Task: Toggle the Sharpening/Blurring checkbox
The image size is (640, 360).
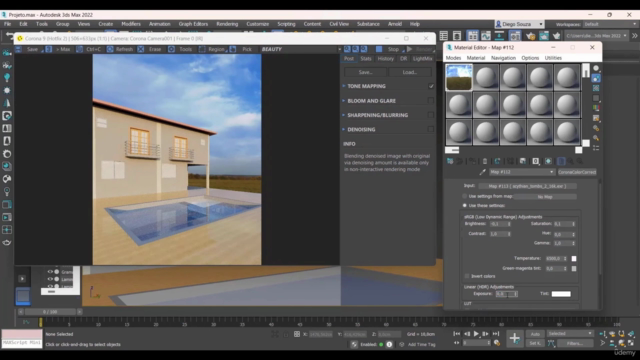Action: point(431,115)
